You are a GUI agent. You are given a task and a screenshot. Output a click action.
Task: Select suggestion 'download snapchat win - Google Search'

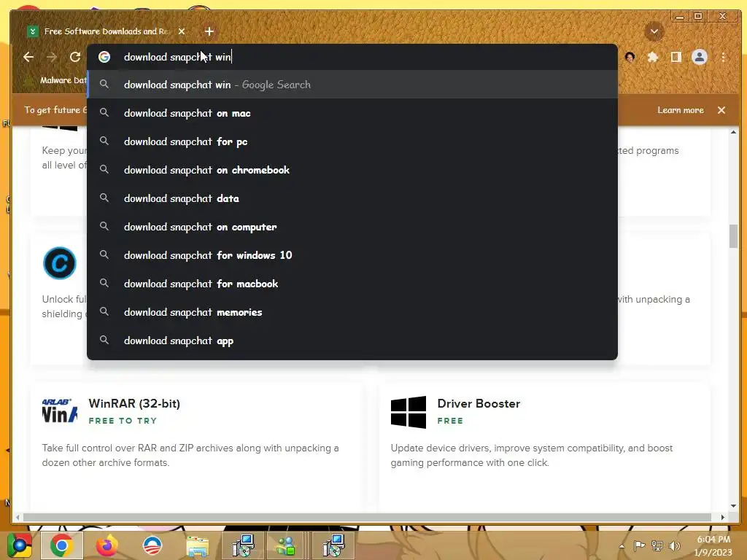point(352,85)
